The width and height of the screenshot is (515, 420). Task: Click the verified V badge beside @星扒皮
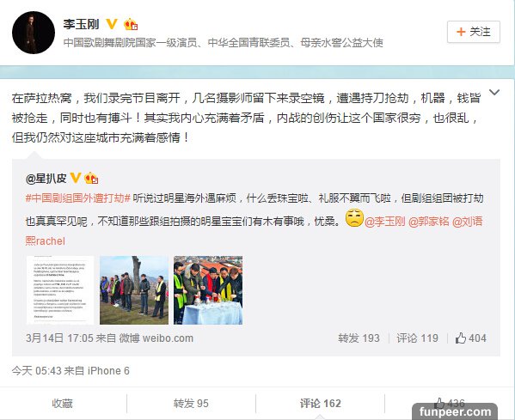click(x=76, y=178)
